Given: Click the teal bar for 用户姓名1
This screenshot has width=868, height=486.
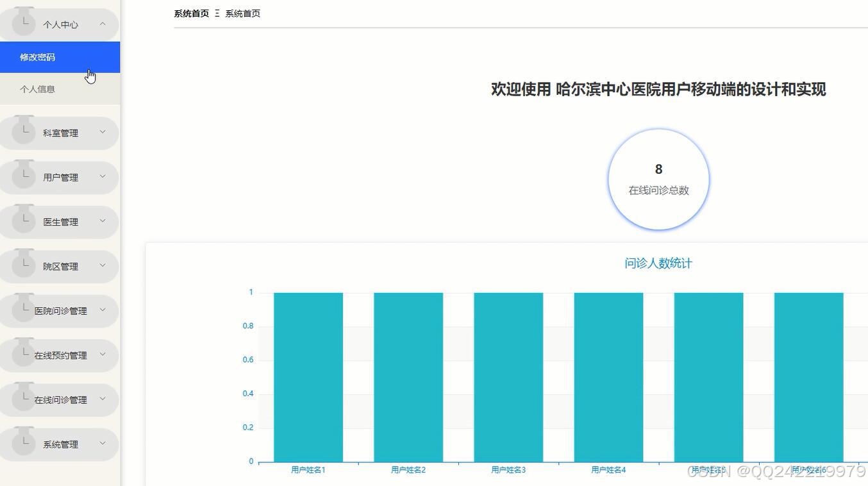Looking at the screenshot, I should tap(308, 378).
